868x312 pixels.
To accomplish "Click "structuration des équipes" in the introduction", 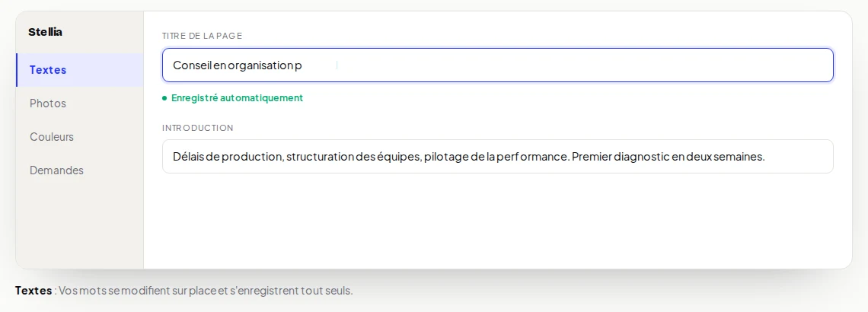I will tap(354, 157).
